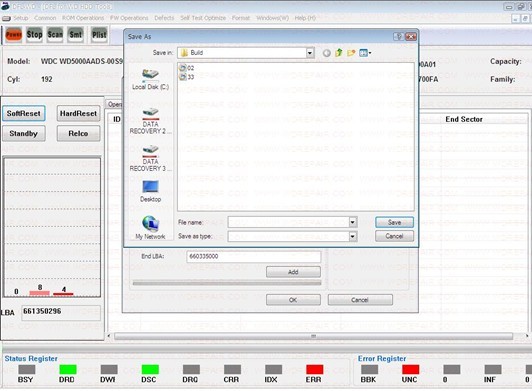Open the Defects menu
The width and height of the screenshot is (532, 391).
[x=164, y=18]
